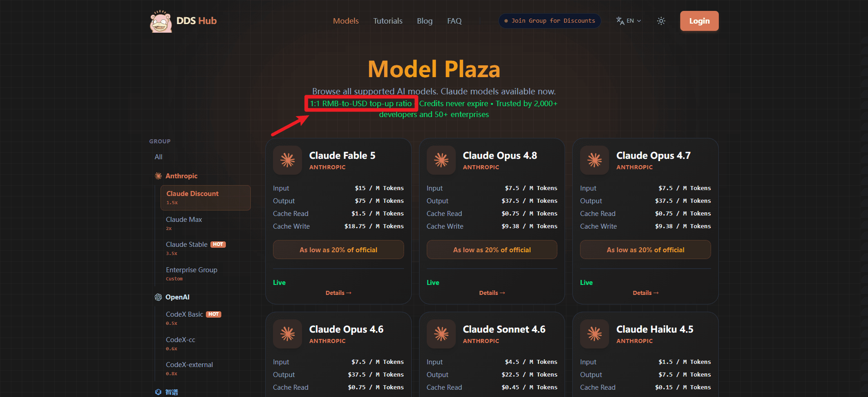
Task: Select the CodeX Basic group
Action: 184,314
